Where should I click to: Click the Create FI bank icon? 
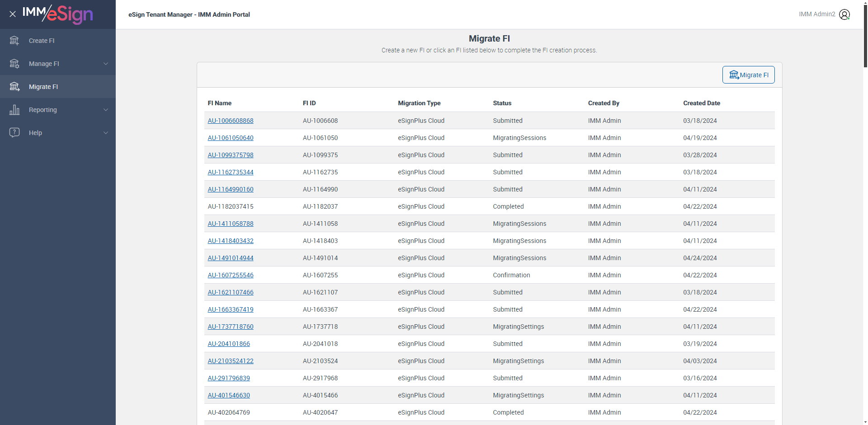click(x=14, y=41)
